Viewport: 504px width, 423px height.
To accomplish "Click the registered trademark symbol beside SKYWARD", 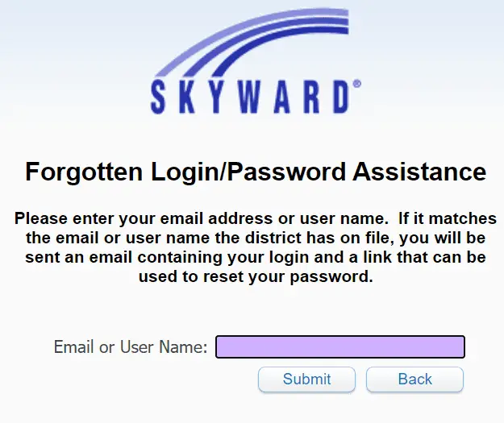I will click(356, 84).
